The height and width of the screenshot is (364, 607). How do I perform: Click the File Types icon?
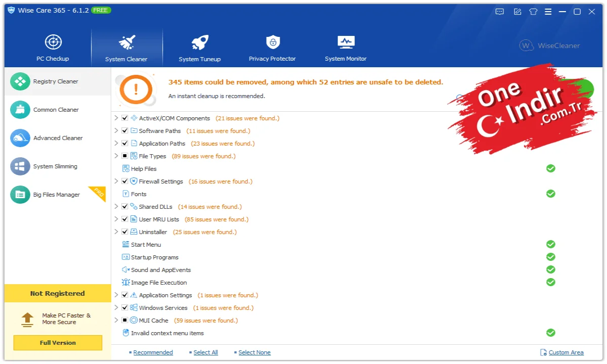pos(134,156)
